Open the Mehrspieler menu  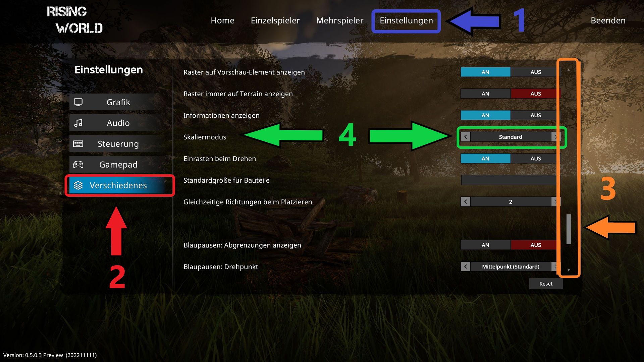click(x=340, y=20)
